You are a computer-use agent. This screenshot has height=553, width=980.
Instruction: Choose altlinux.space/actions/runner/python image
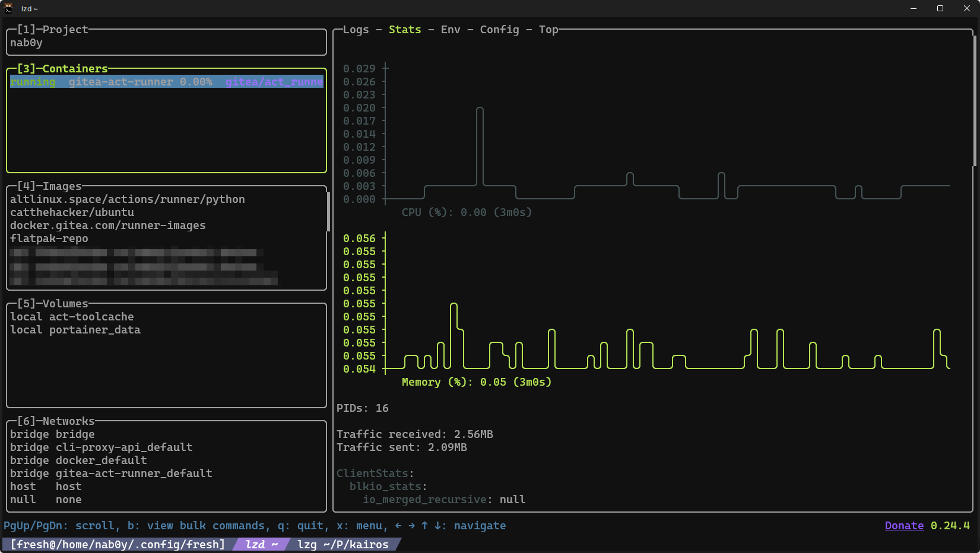pyautogui.click(x=127, y=199)
